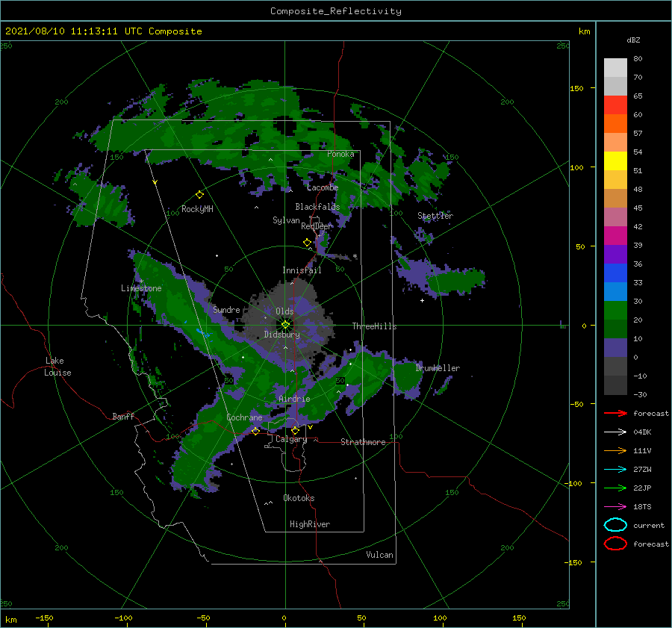Screen dimensions: 672x628
Task: Click the radar center marker between Olds and Didsbury
Action: [285, 325]
